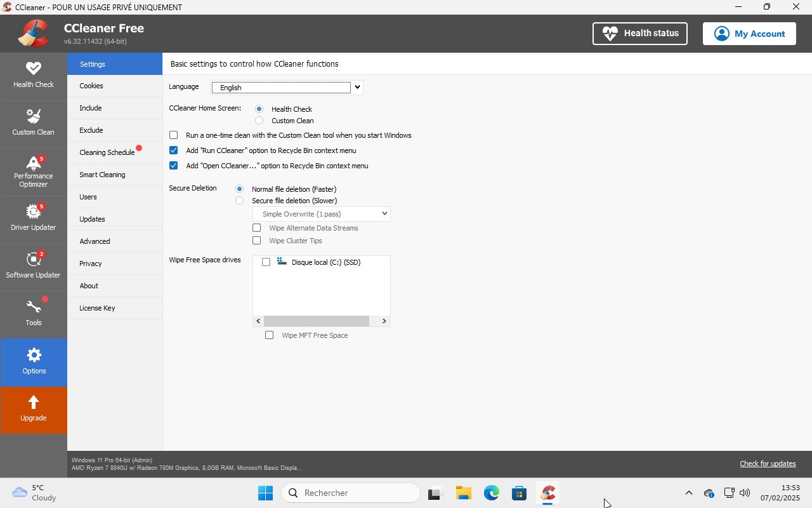Viewport: 812px width, 508px height.
Task: Show hidden icons in the system tray
Action: point(688,492)
